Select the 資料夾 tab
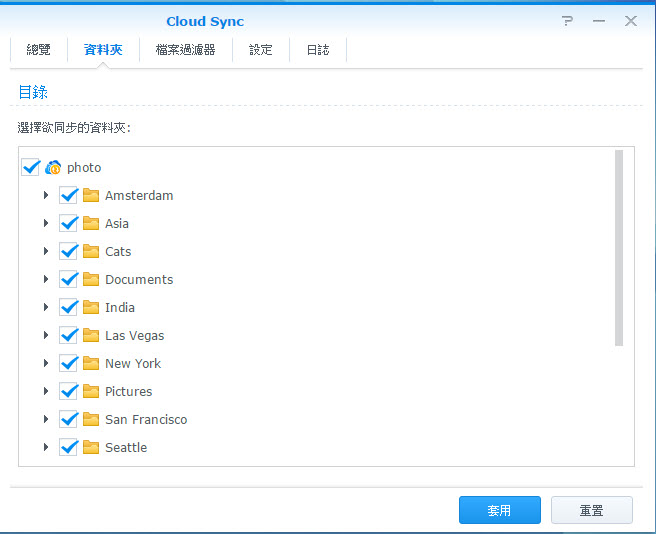Screen dimensions: 656x534 tap(103, 50)
